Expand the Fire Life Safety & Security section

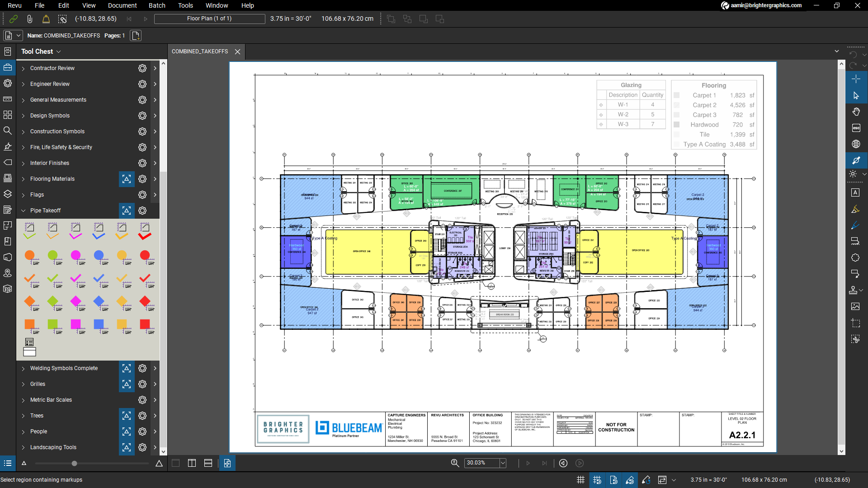point(23,147)
